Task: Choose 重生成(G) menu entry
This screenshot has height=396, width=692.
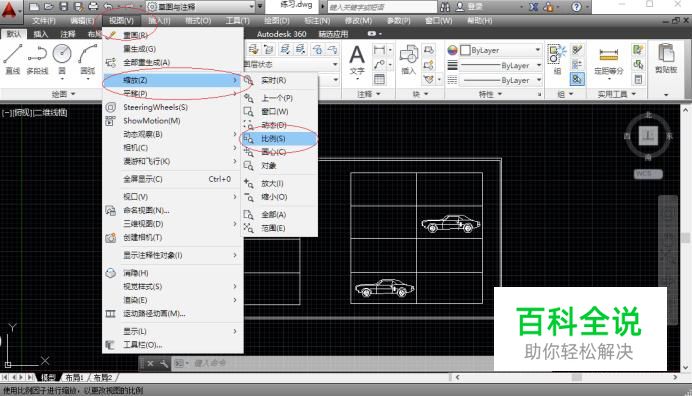Action: [x=173, y=49]
